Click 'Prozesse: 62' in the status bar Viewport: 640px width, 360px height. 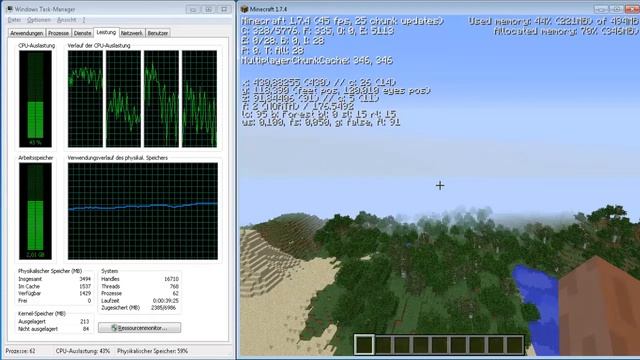20,351
